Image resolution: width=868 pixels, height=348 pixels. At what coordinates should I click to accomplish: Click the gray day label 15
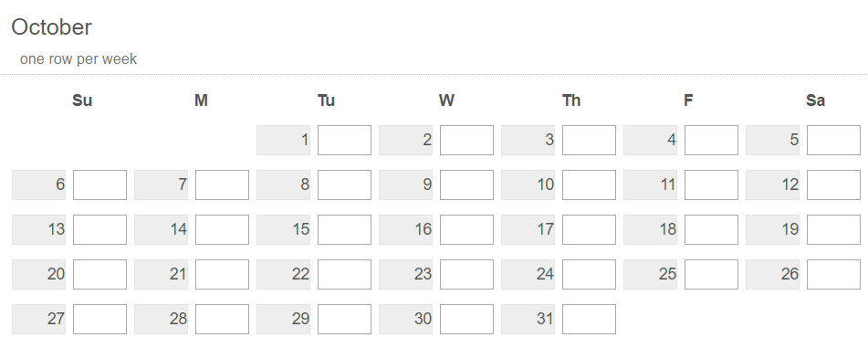[284, 230]
